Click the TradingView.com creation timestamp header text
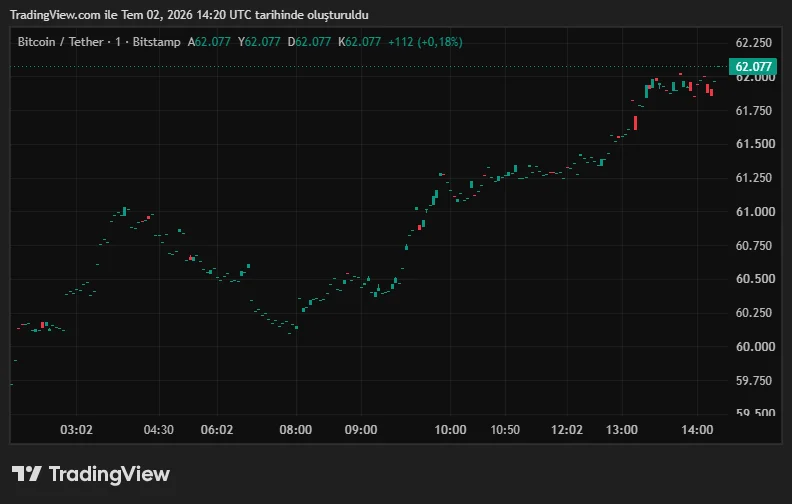Screen dimensions: 792x504 coord(189,15)
